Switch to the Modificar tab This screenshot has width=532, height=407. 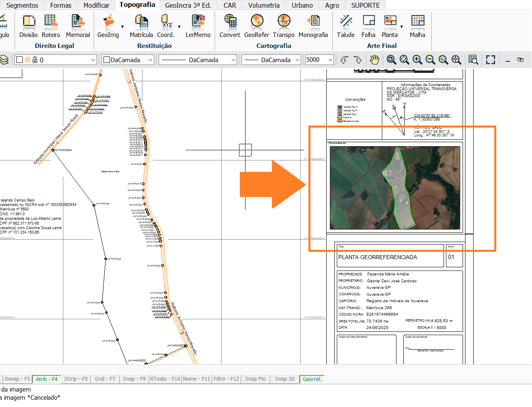[96, 5]
